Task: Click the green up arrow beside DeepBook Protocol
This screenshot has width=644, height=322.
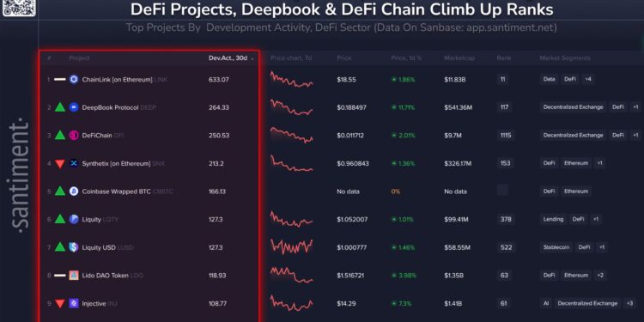Action: (60, 107)
